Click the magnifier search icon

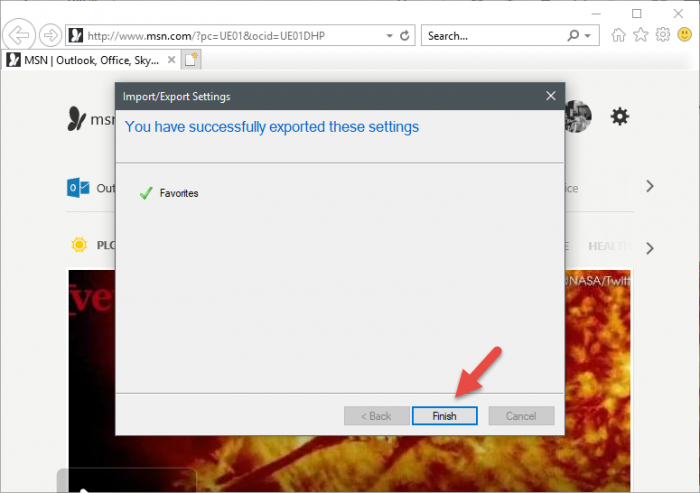pos(573,35)
